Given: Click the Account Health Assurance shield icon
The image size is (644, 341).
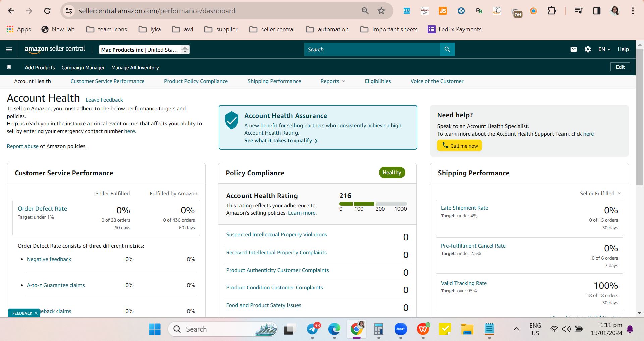Looking at the screenshot, I should click(x=232, y=120).
